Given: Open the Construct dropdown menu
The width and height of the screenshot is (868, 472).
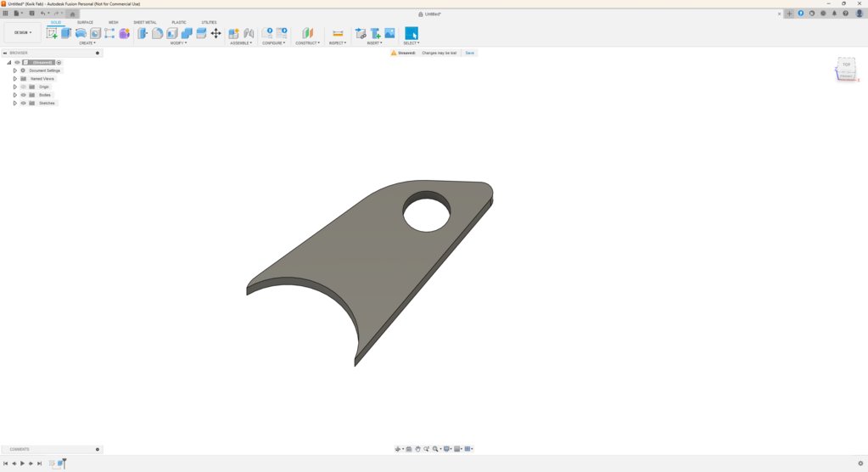Looking at the screenshot, I should point(307,43).
